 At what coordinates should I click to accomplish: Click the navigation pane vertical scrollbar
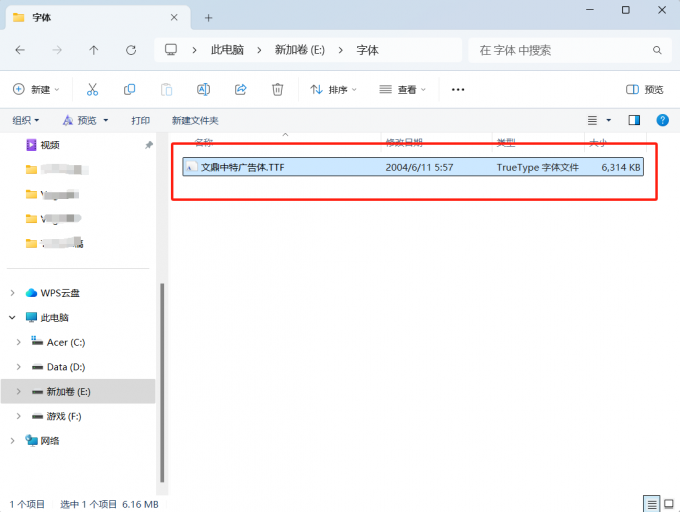(162, 382)
